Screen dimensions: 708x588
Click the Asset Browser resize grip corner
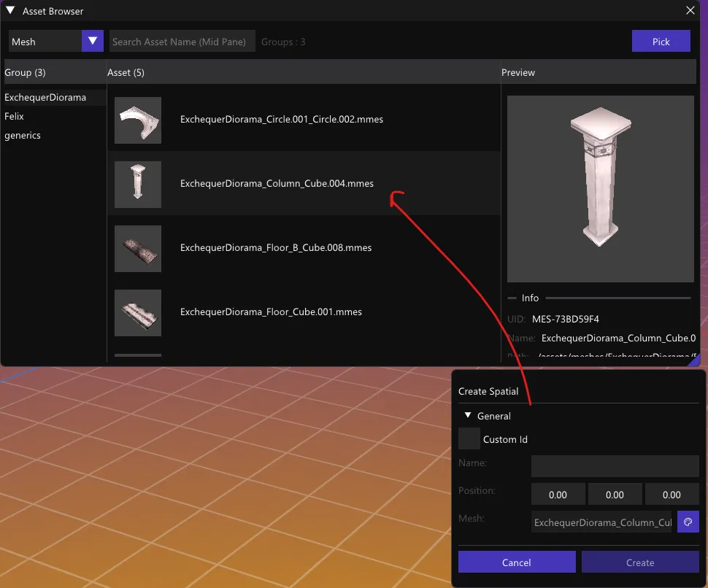pos(694,360)
